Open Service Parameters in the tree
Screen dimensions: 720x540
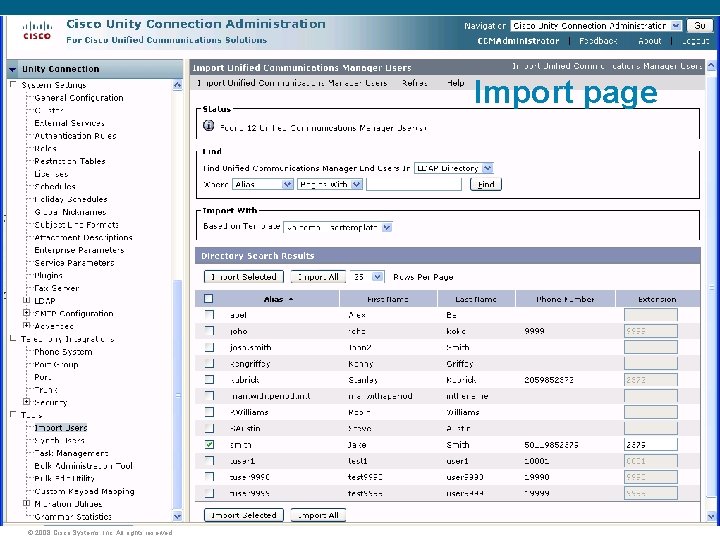[x=74, y=263]
